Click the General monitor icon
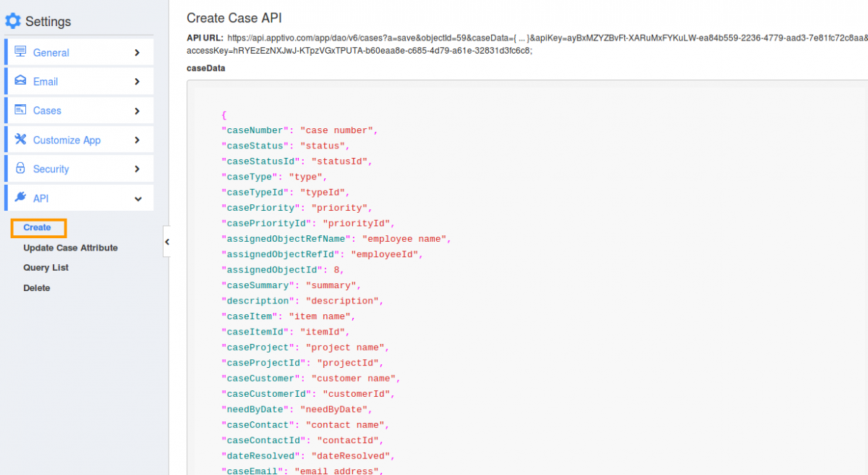The width and height of the screenshot is (868, 475). pyautogui.click(x=20, y=52)
